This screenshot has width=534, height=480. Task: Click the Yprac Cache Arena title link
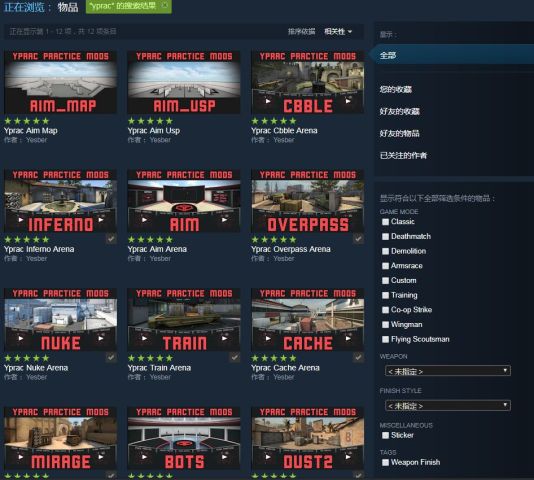pyautogui.click(x=285, y=368)
